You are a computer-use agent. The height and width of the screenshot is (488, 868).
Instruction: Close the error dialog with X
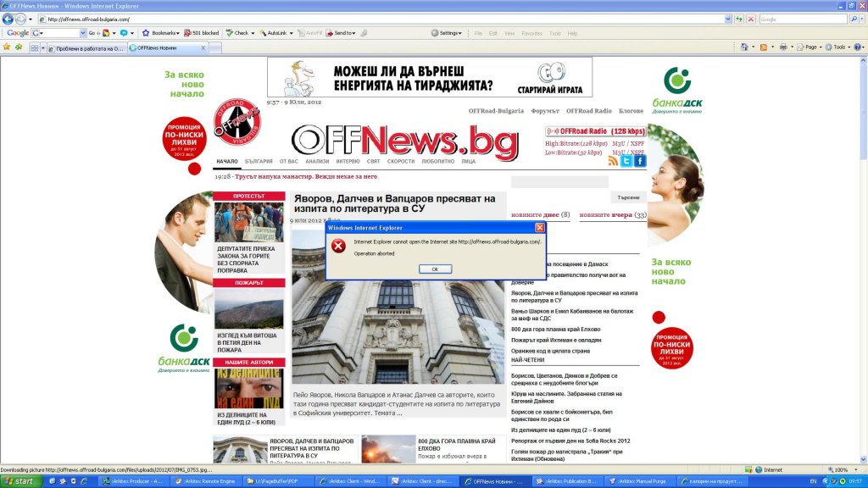[540, 227]
